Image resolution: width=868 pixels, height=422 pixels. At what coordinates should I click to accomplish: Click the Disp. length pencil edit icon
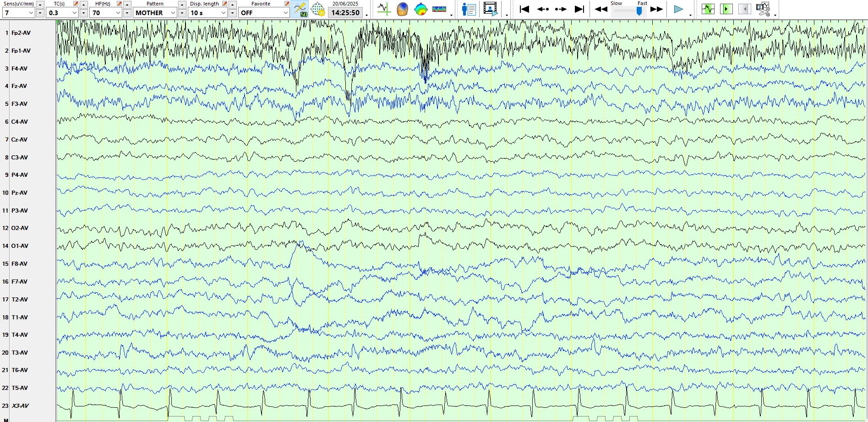pyautogui.click(x=224, y=4)
